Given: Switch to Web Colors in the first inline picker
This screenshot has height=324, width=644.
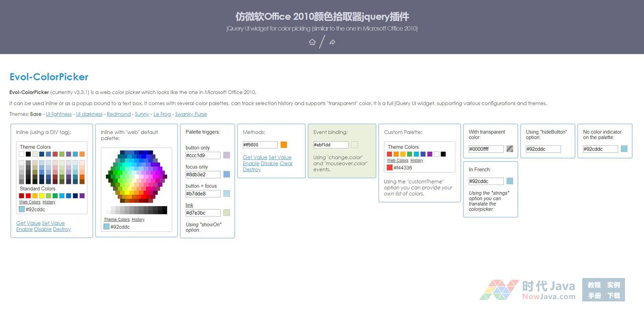Looking at the screenshot, I should (x=30, y=202).
